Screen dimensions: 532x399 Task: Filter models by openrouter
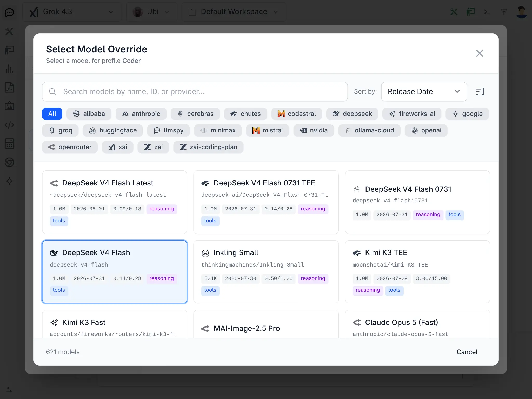coord(70,147)
